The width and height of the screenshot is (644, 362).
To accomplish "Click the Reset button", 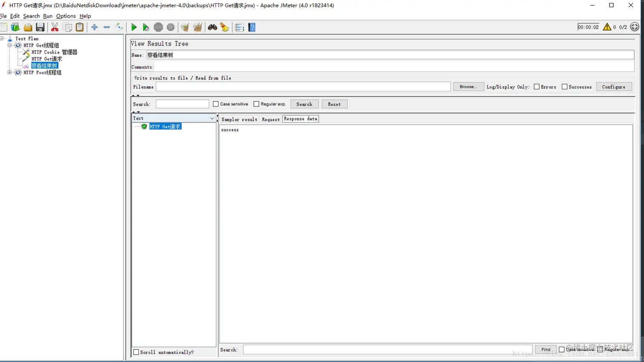I will click(334, 104).
